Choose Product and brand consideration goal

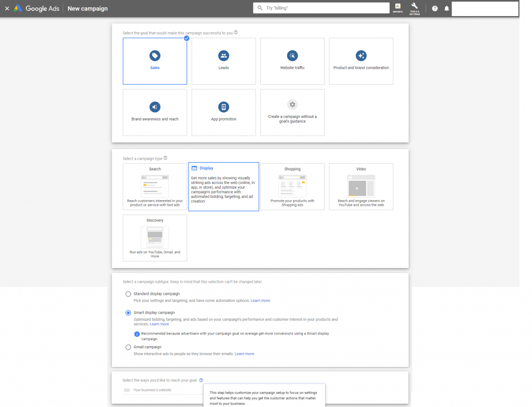pyautogui.click(x=361, y=56)
